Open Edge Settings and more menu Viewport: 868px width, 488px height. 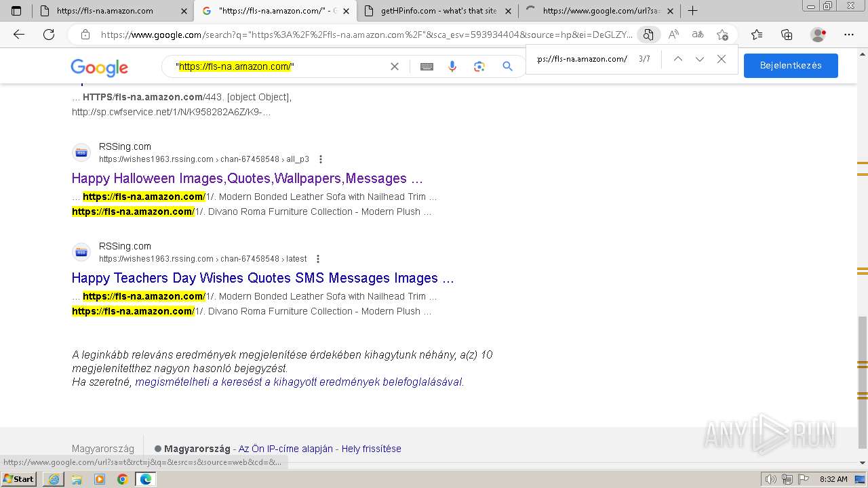coord(849,35)
